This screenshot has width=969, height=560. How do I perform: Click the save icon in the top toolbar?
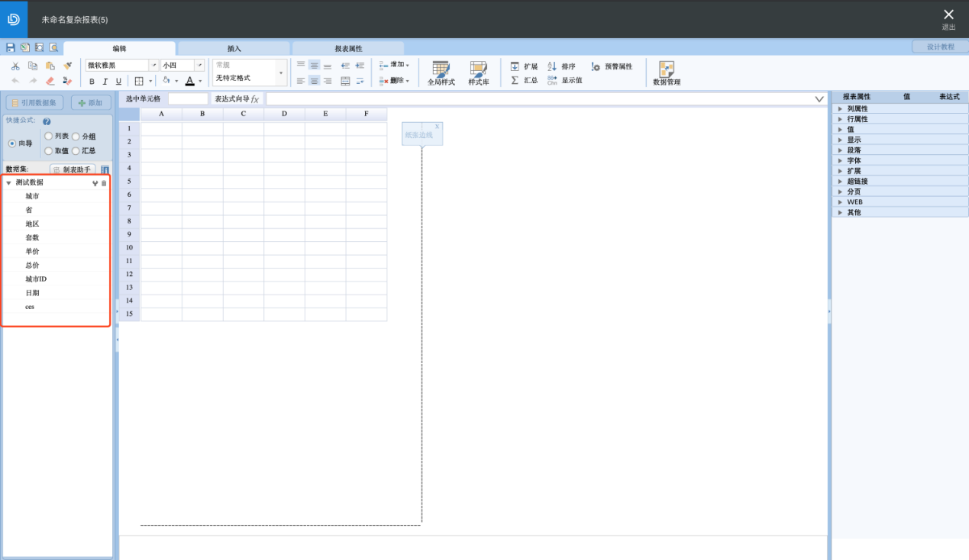coord(11,47)
